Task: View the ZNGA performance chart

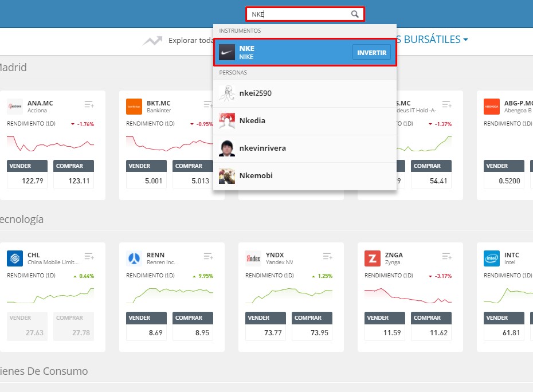Action: coord(408,296)
